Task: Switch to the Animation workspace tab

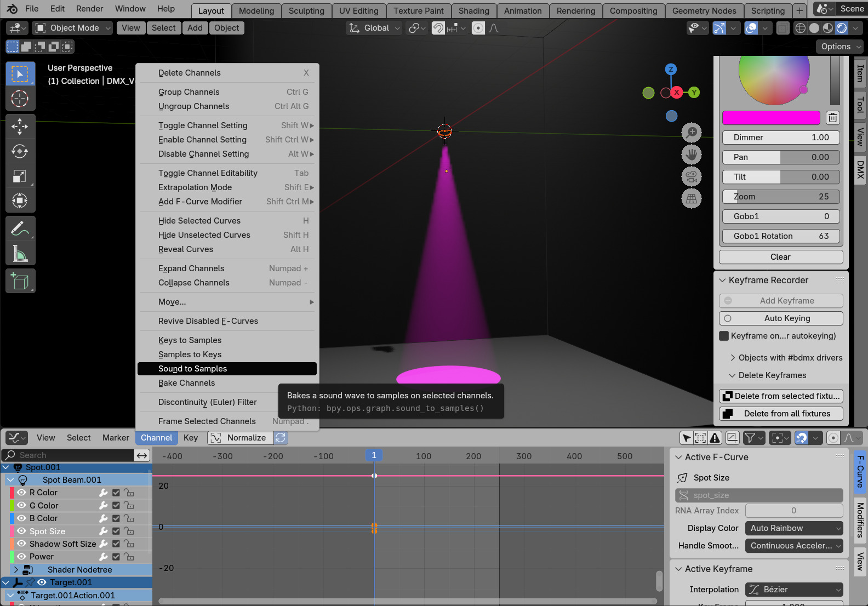Action: pyautogui.click(x=523, y=11)
